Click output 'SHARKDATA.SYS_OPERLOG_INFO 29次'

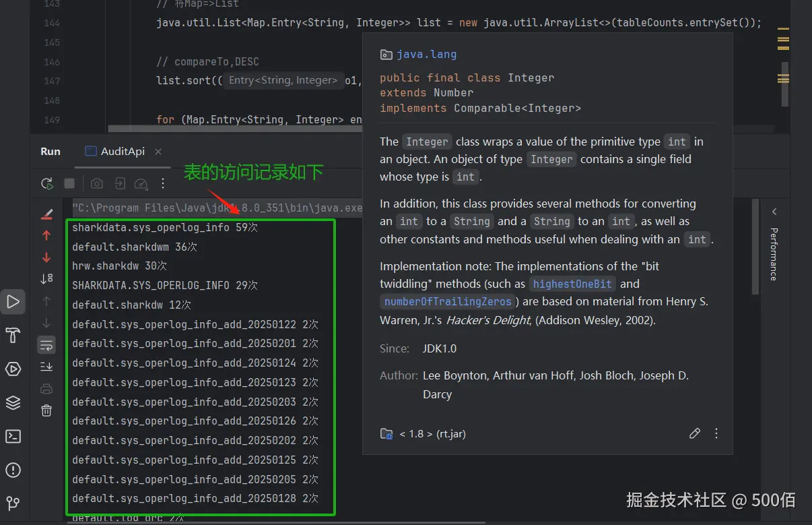pos(165,286)
